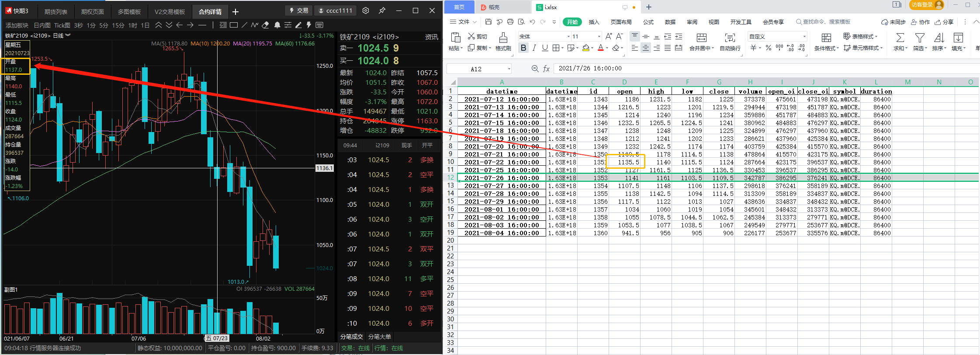Toggle 自动换行 wrap text
The height and width of the screenshot is (355, 980).
pyautogui.click(x=730, y=38)
